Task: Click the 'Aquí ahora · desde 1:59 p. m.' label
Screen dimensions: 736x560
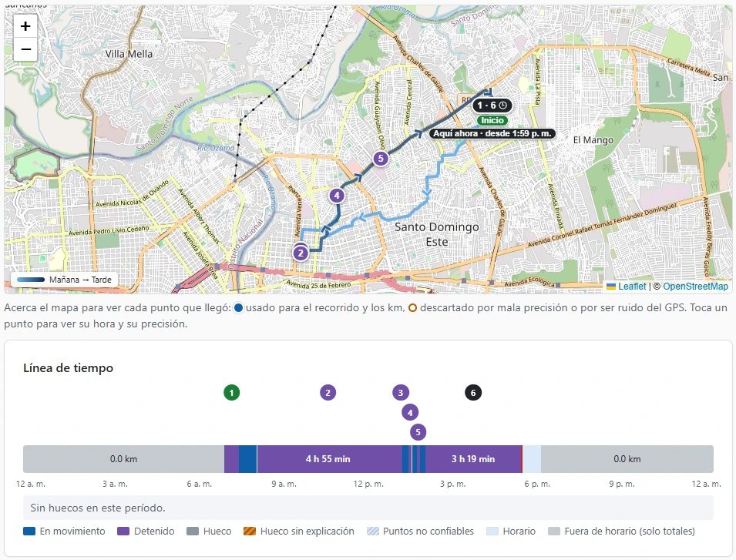Action: (492, 134)
